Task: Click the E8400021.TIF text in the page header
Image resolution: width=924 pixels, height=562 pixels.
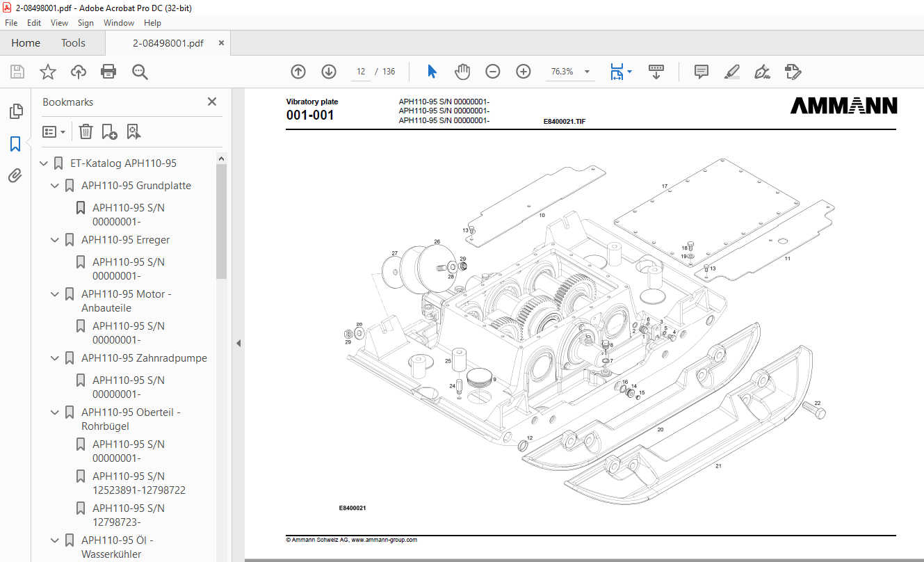Action: (565, 121)
